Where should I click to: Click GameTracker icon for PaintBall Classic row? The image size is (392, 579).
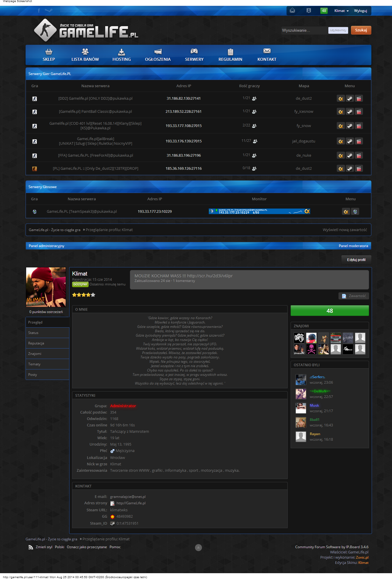[341, 112]
